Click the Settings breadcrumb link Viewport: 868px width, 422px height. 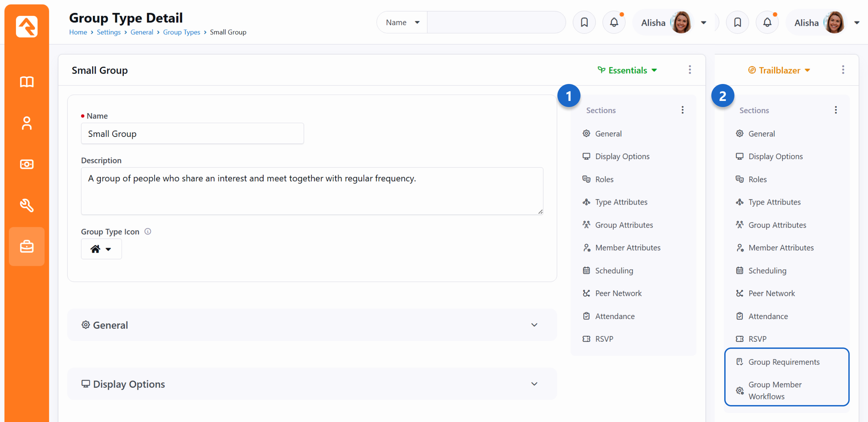tap(108, 32)
